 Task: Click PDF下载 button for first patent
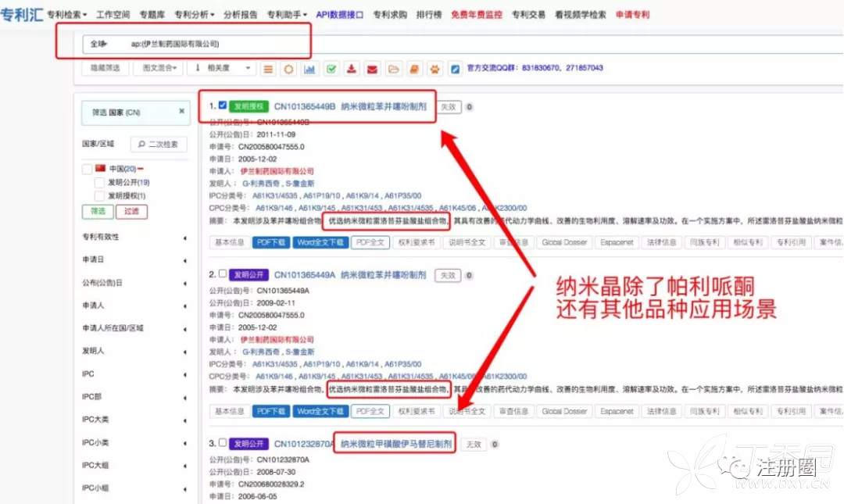271,242
